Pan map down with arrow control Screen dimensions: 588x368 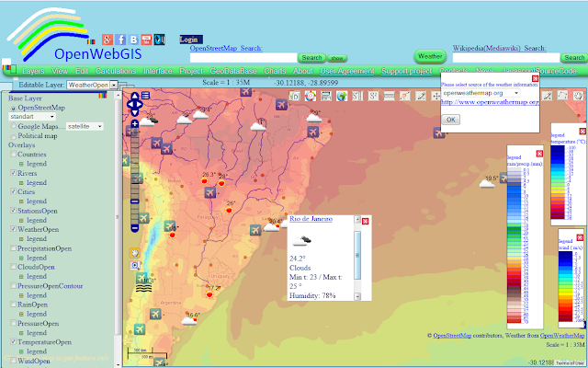pyautogui.click(x=135, y=112)
